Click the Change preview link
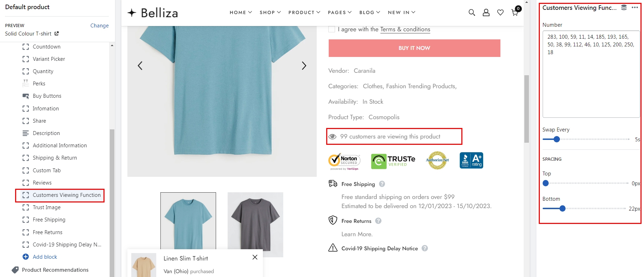 (99, 25)
